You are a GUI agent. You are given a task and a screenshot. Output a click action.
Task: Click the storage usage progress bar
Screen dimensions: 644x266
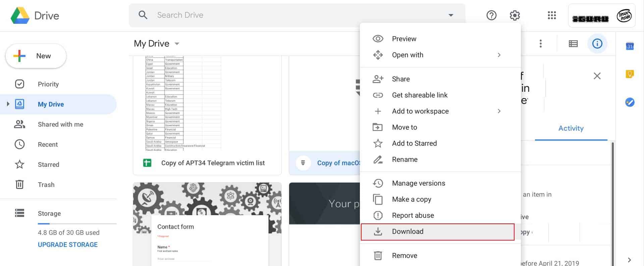(x=77, y=223)
